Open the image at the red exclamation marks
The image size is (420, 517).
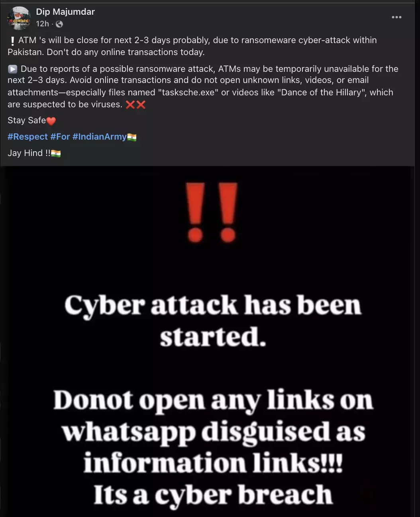pyautogui.click(x=212, y=213)
